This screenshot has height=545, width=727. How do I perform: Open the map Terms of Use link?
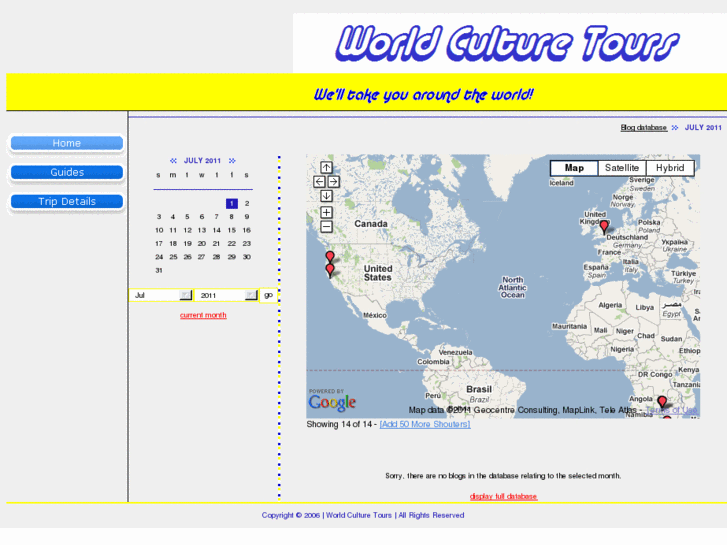(x=672, y=410)
